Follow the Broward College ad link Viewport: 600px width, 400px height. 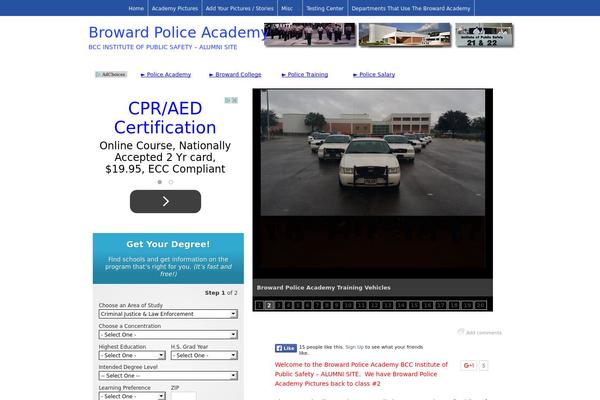coord(235,75)
